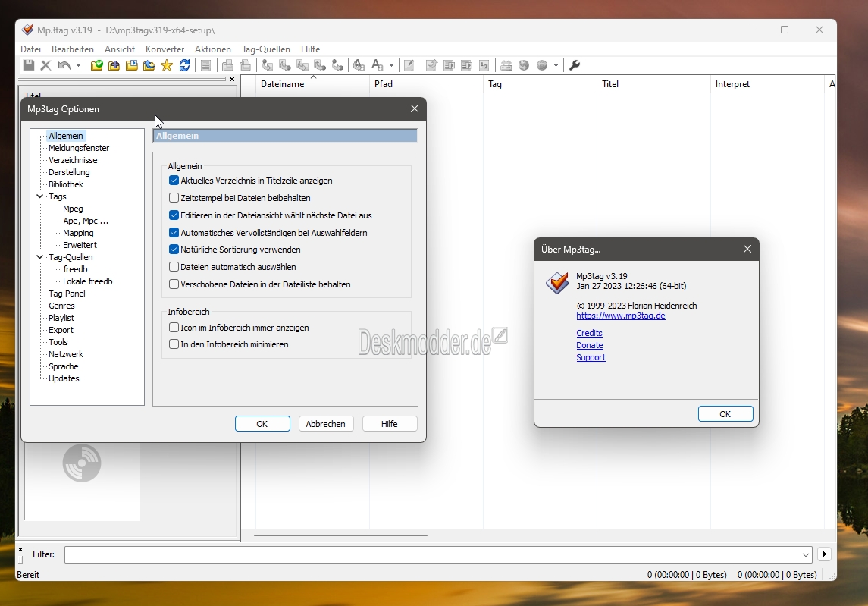Open Actions with the large 'A' gear icon
The width and height of the screenshot is (868, 606).
coord(359,65)
